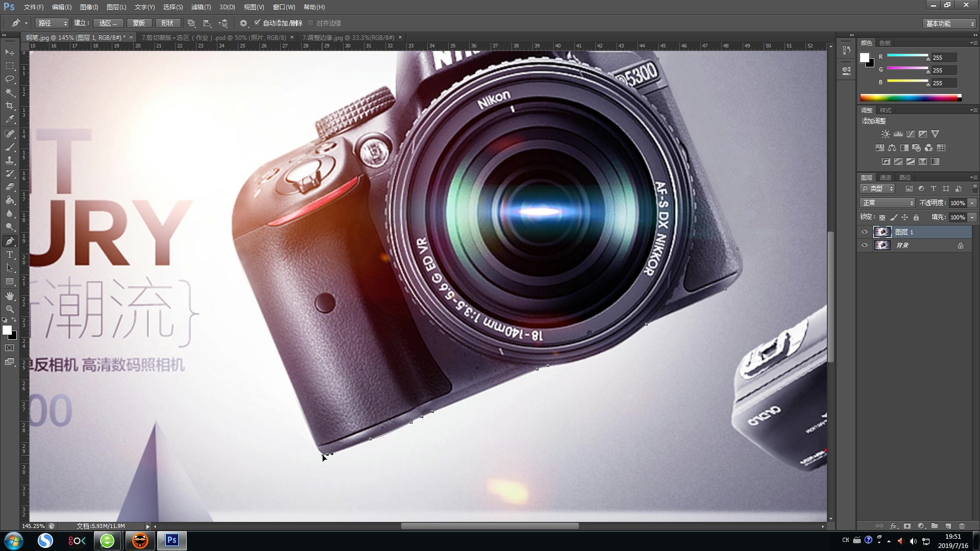
Task: Click the 选区... button
Action: point(108,23)
